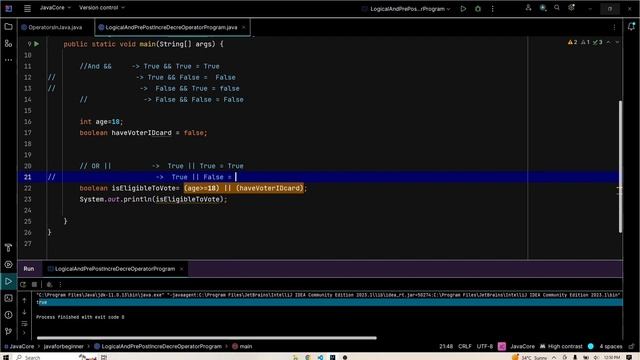Viewport: 640px width, 360px height.
Task: Click the editor vertical scrollbar
Action: tap(620, 167)
